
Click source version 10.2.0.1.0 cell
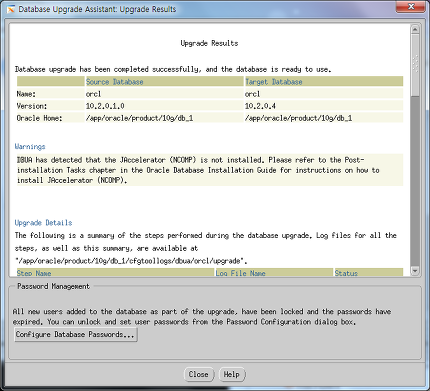point(164,106)
